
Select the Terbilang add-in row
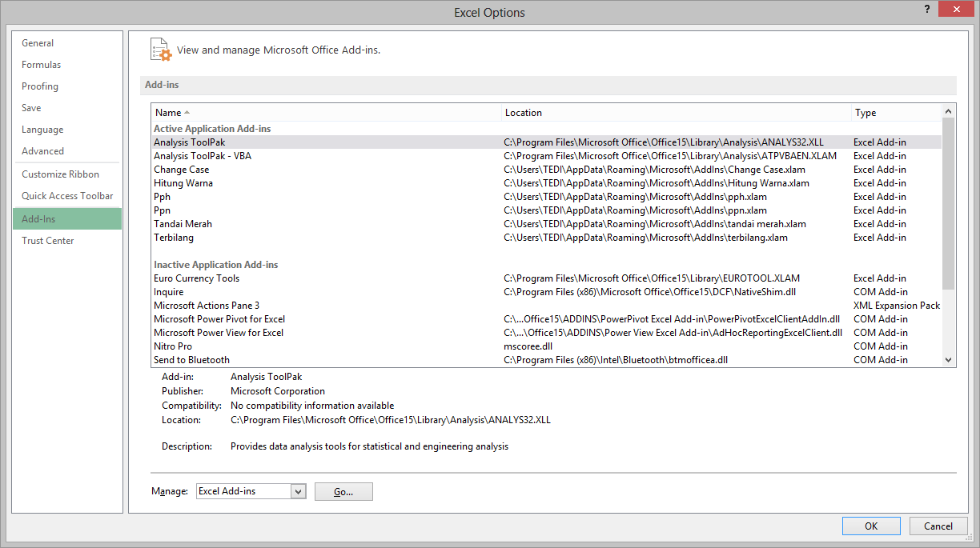pos(546,238)
